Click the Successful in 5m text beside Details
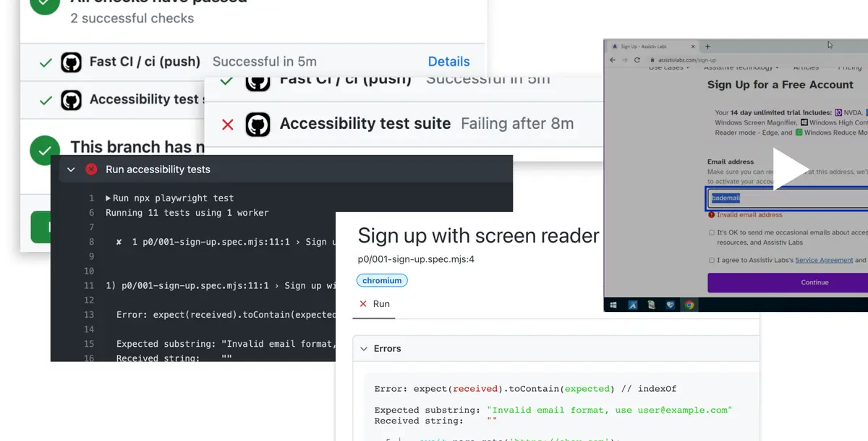The image size is (868, 441). (x=265, y=62)
